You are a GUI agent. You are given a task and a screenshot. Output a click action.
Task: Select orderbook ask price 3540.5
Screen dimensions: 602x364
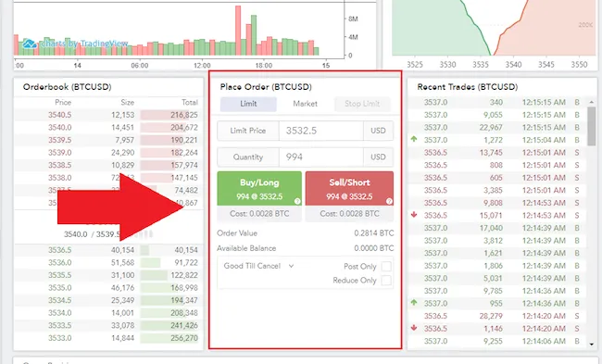point(59,115)
